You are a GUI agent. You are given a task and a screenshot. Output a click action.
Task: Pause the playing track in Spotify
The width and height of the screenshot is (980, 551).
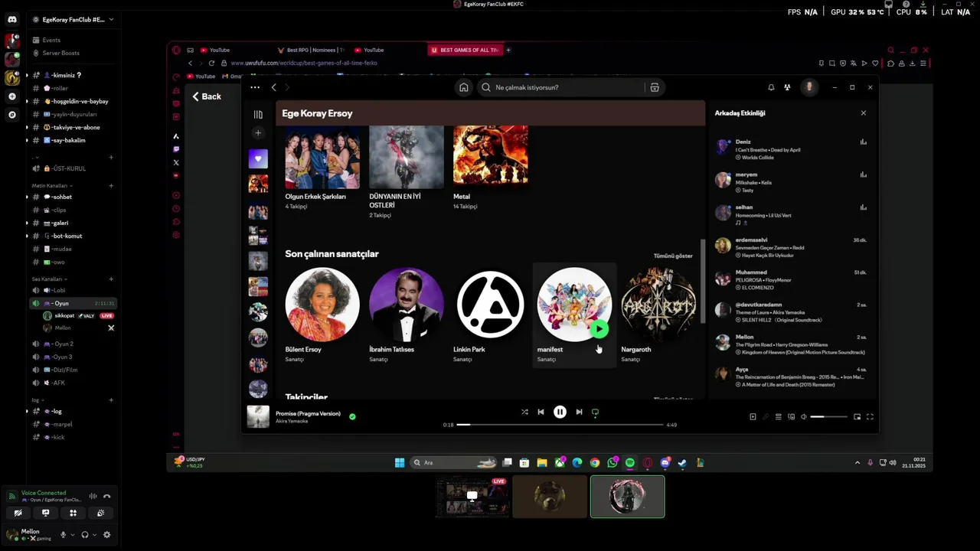(x=560, y=412)
